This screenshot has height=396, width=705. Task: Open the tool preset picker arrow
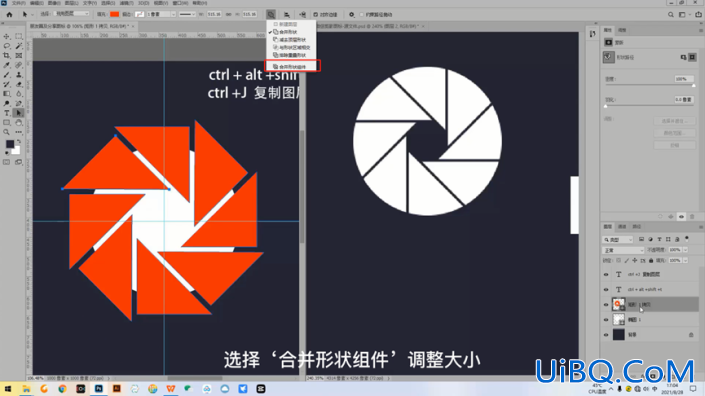[x=32, y=14]
